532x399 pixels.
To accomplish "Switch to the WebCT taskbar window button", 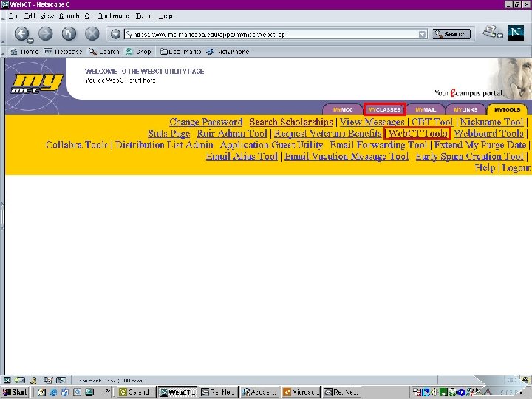I will tap(177, 392).
